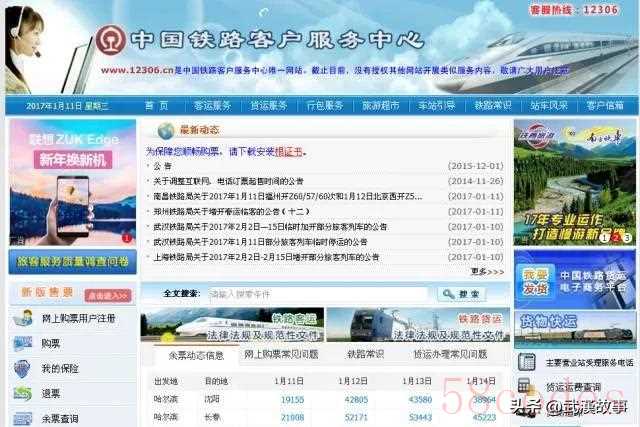Open the 旅客服务质量调查问卷 banner
Image resolution: width=640 pixels, height=427 pixels.
[x=73, y=262]
